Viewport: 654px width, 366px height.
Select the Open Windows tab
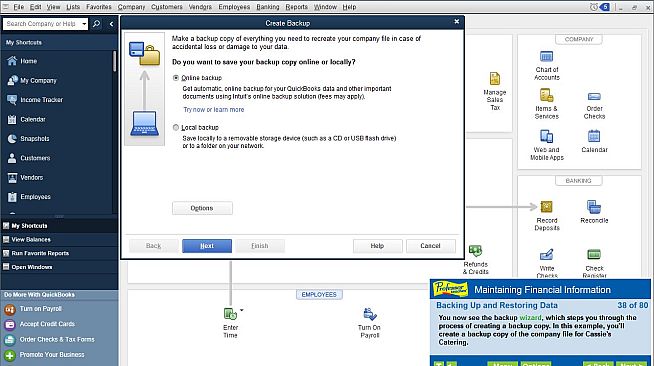pos(59,267)
